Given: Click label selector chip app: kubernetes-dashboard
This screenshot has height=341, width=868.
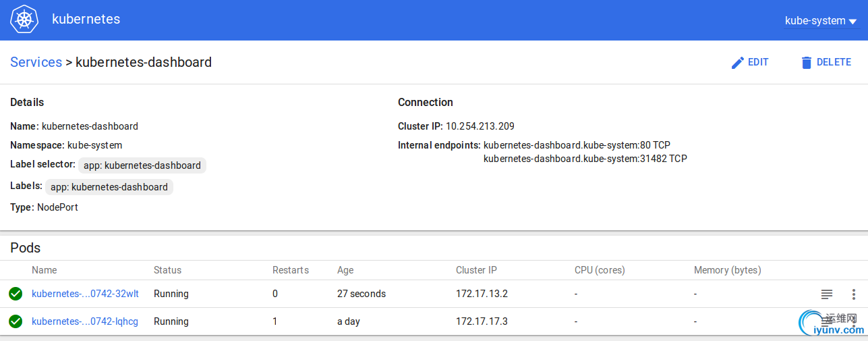Looking at the screenshot, I should tap(142, 165).
